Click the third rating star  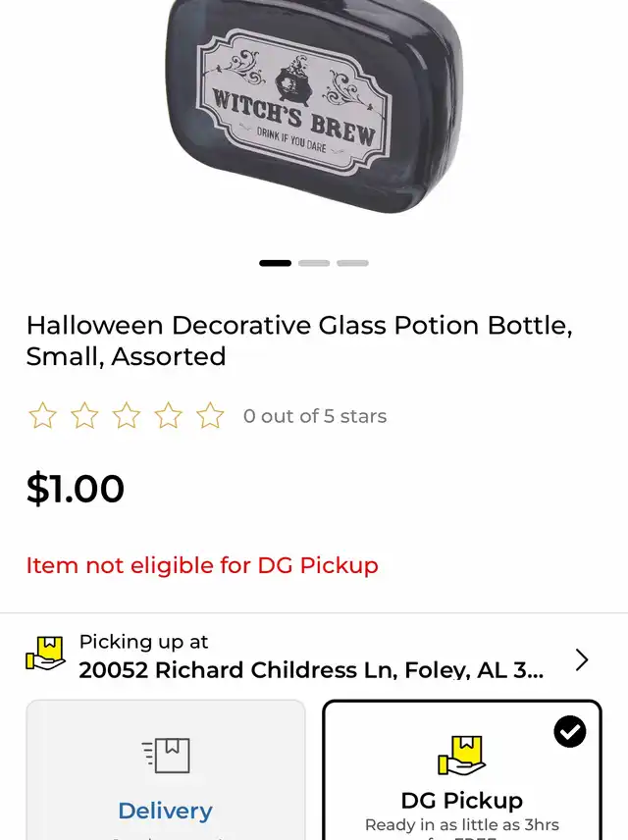pyautogui.click(x=127, y=416)
